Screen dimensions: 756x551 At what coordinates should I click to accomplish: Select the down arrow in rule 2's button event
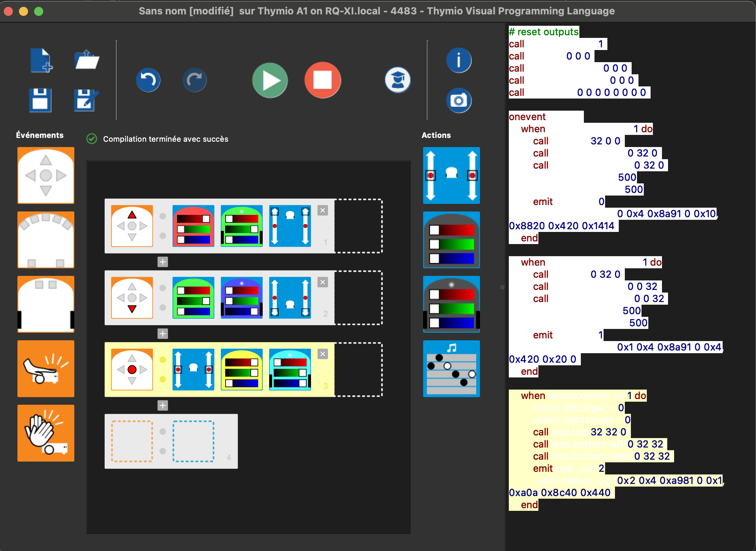[132, 308]
